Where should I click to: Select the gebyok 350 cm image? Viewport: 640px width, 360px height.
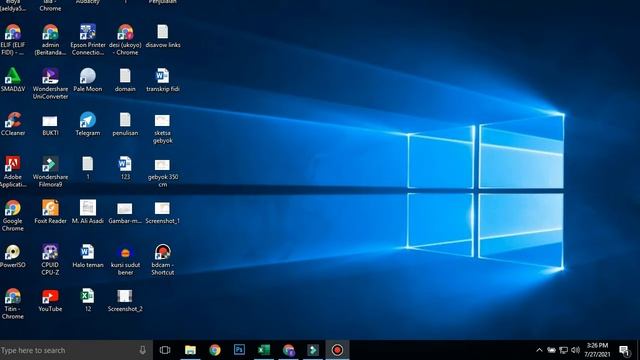point(163,172)
